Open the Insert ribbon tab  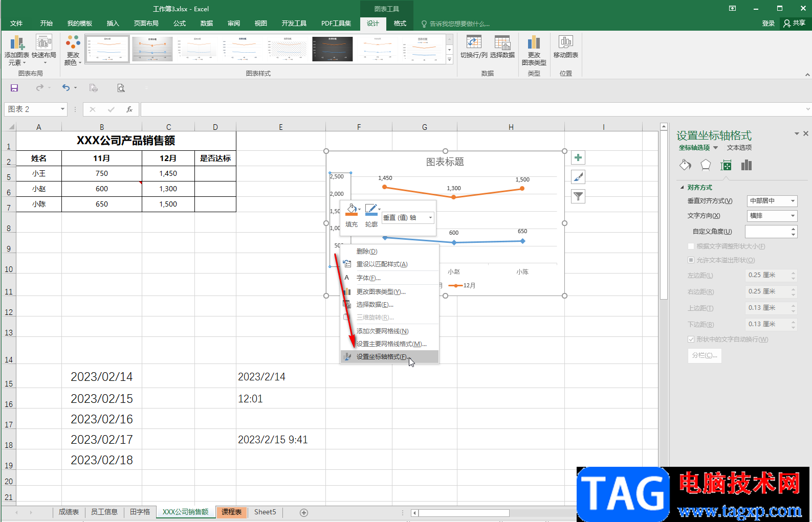coord(113,23)
